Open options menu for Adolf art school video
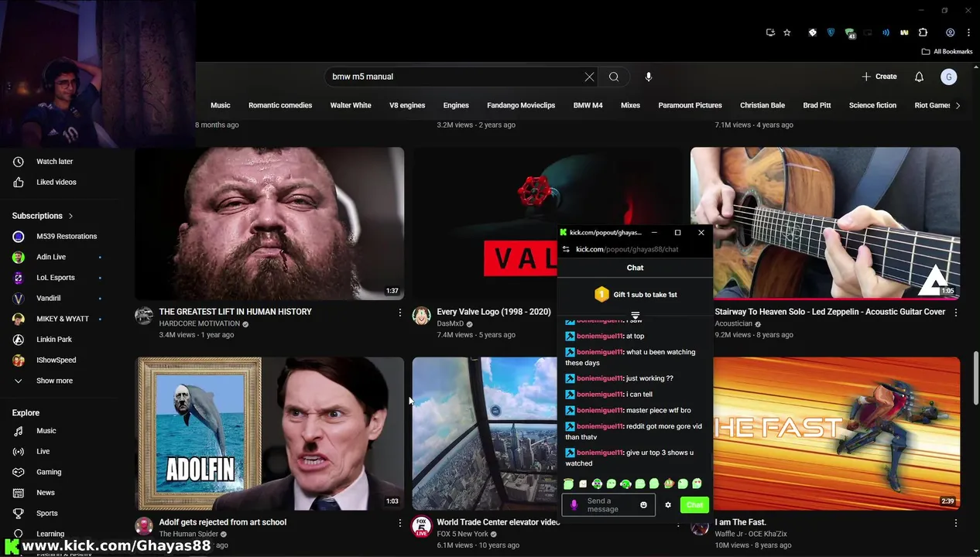This screenshot has height=557, width=980. coord(399,523)
